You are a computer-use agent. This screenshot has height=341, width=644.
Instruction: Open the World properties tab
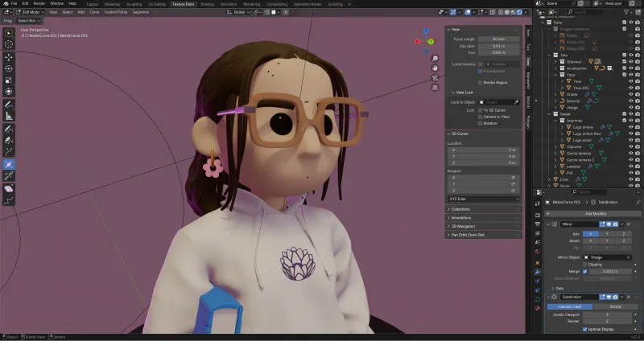[x=538, y=252]
